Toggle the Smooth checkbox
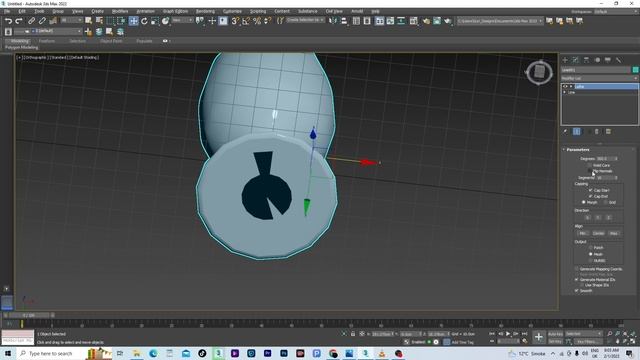 point(577,291)
